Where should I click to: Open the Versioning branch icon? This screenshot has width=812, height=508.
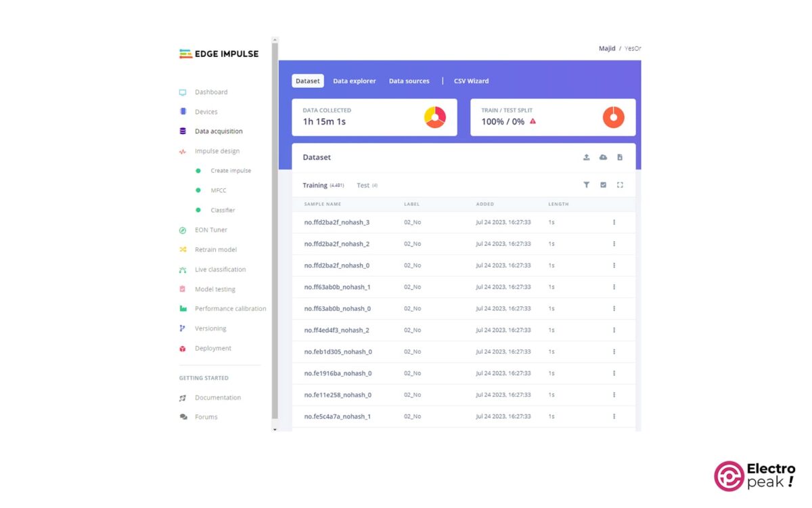(x=183, y=329)
